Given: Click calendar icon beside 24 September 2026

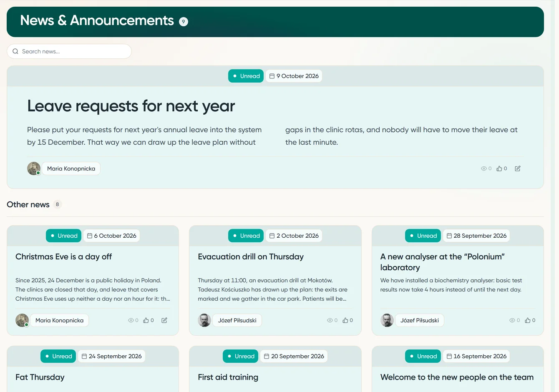Looking at the screenshot, I should click(x=84, y=356).
